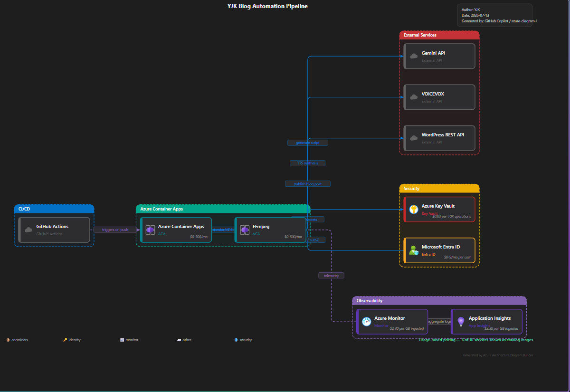Click the 'TTS synthesis' edge label

[x=308, y=163]
